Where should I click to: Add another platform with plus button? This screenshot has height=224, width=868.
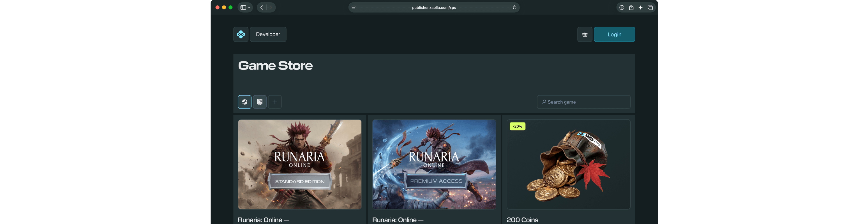[275, 102]
